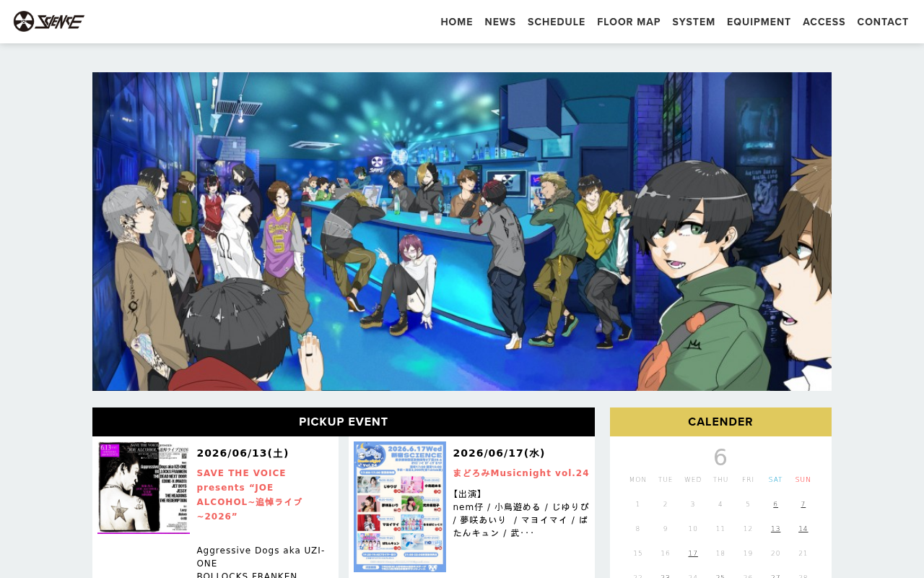Open the JOE ALCOHOL event flyer thumbnail
The image size is (924, 578).
[x=144, y=488]
